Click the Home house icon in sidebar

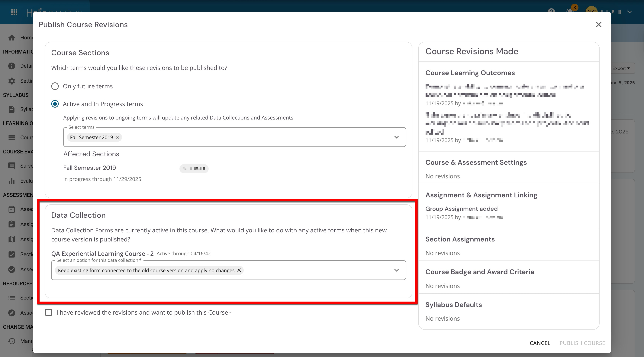tap(11, 38)
